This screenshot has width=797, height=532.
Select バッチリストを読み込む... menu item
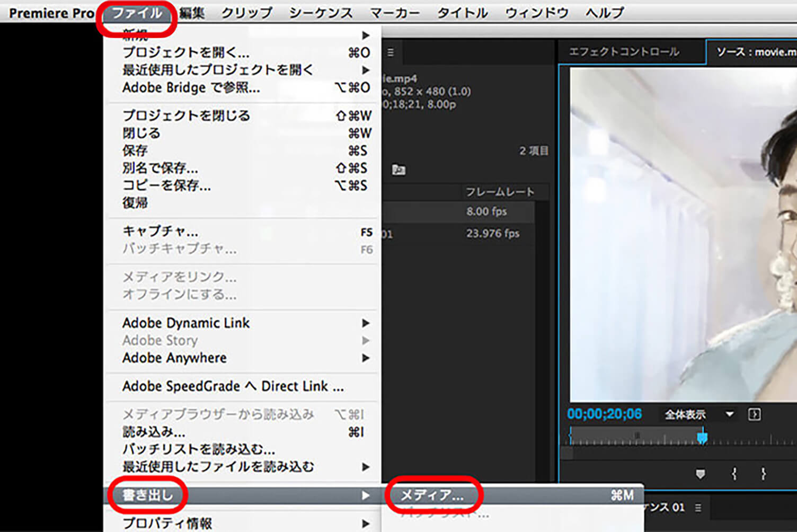coord(242,449)
